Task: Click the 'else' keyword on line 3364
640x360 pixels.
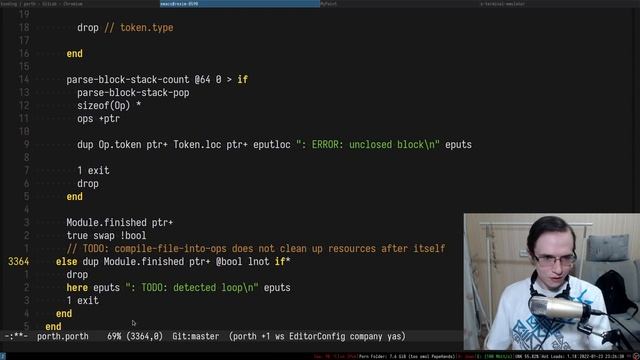Action: 67,262
